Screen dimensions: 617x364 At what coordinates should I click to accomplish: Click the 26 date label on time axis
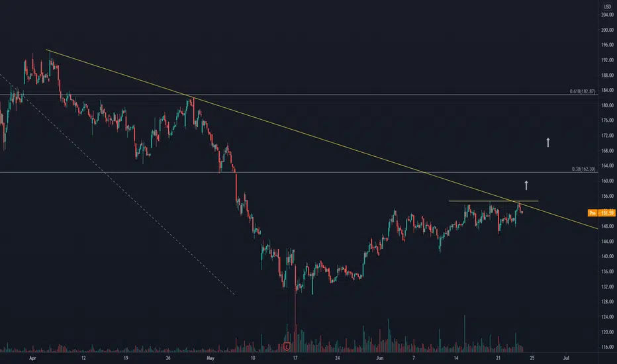168,358
